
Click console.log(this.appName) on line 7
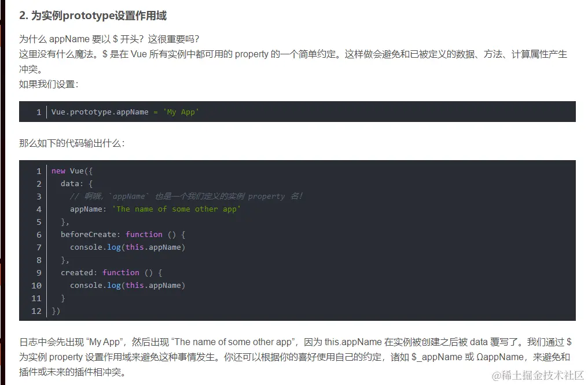(127, 247)
